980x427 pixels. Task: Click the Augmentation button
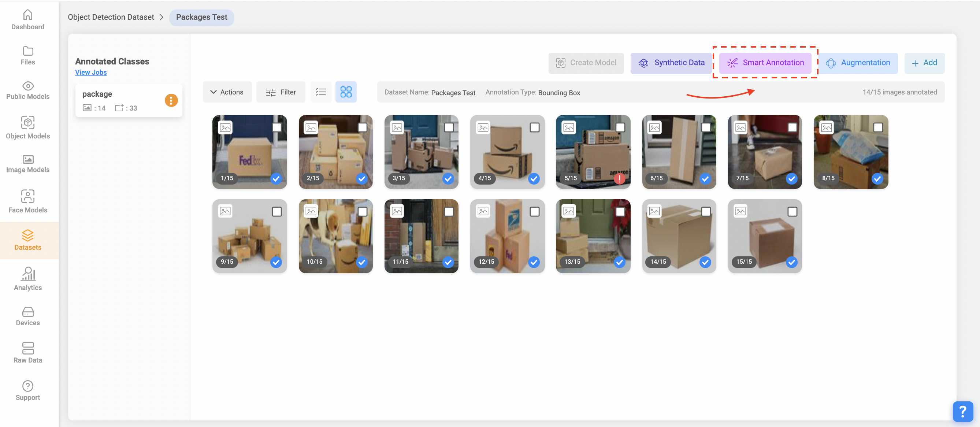(x=858, y=62)
